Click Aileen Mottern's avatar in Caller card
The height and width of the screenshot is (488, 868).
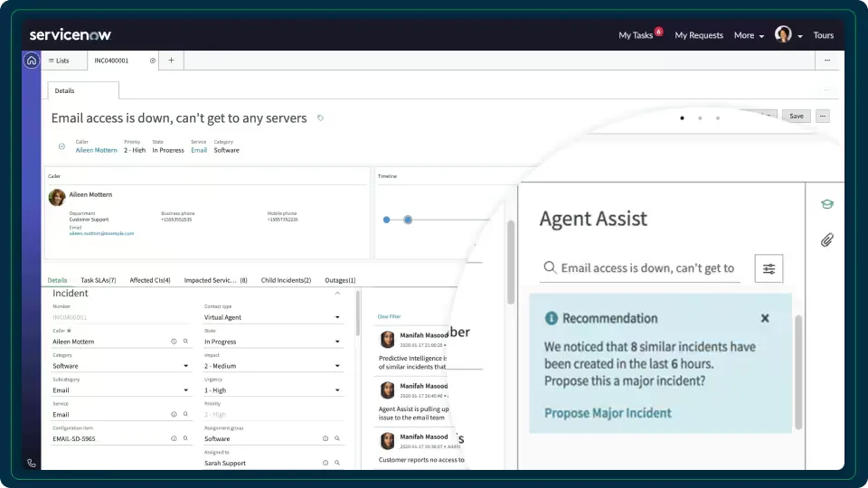(x=57, y=197)
